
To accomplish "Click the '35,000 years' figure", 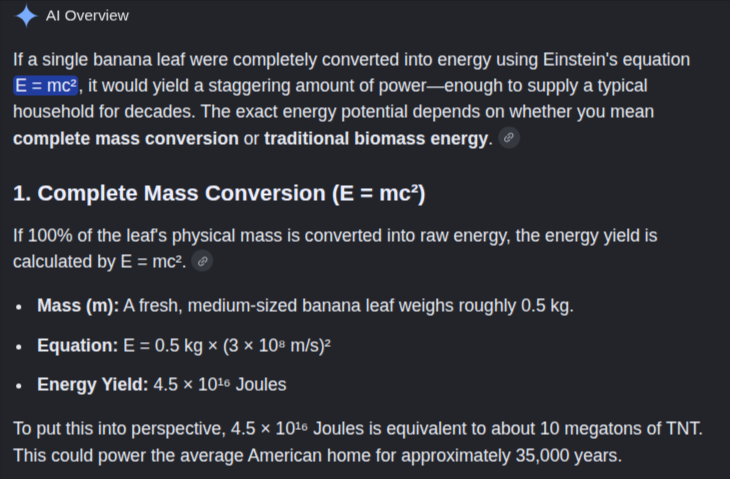I will click(568, 455).
